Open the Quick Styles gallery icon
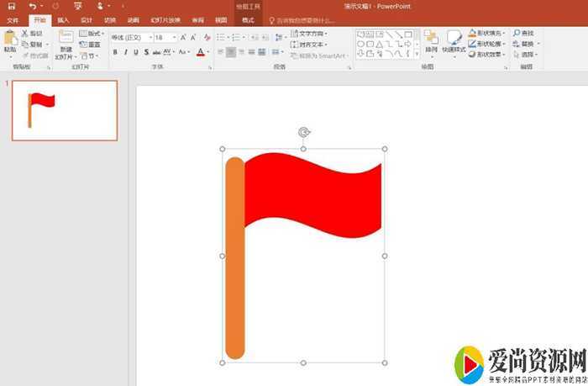Screen dimensions: 588x386 (454, 38)
